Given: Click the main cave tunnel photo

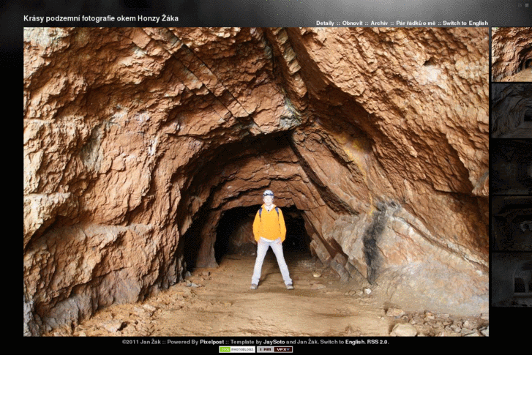Looking at the screenshot, I should point(256,182).
